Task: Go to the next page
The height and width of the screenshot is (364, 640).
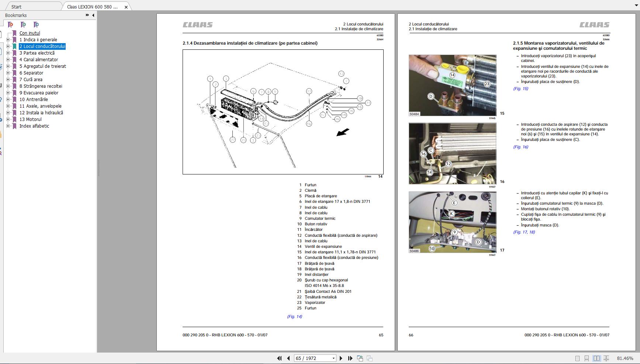Action: [341, 358]
